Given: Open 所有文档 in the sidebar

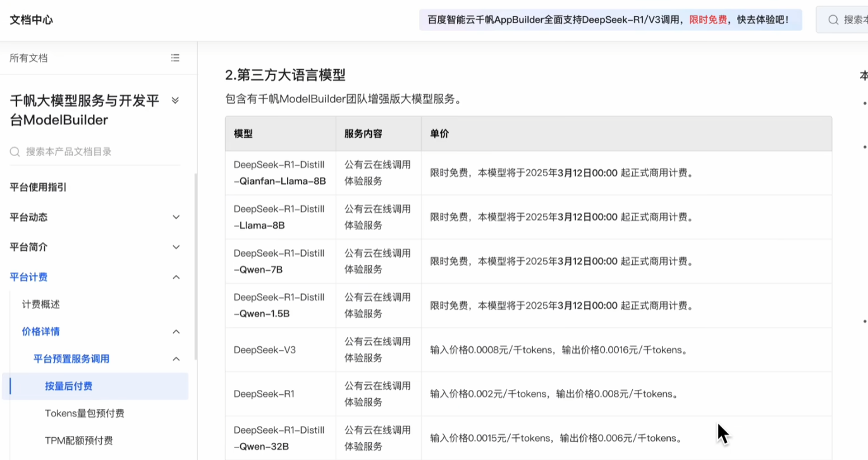Looking at the screenshot, I should tap(28, 57).
